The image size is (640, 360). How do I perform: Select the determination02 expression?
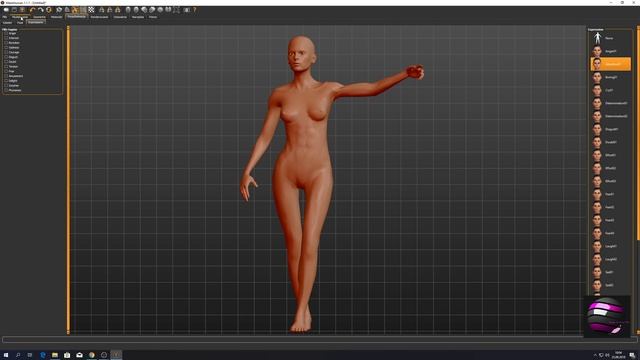610,116
